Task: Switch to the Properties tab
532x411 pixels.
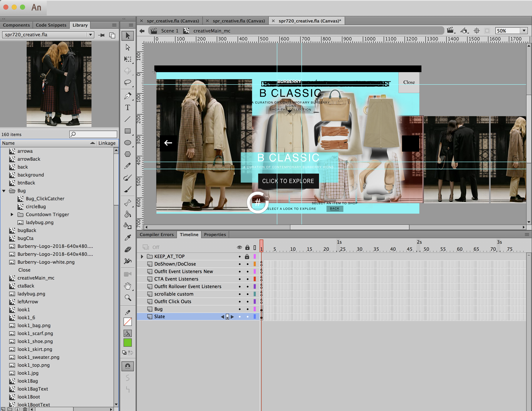Action: click(x=215, y=234)
